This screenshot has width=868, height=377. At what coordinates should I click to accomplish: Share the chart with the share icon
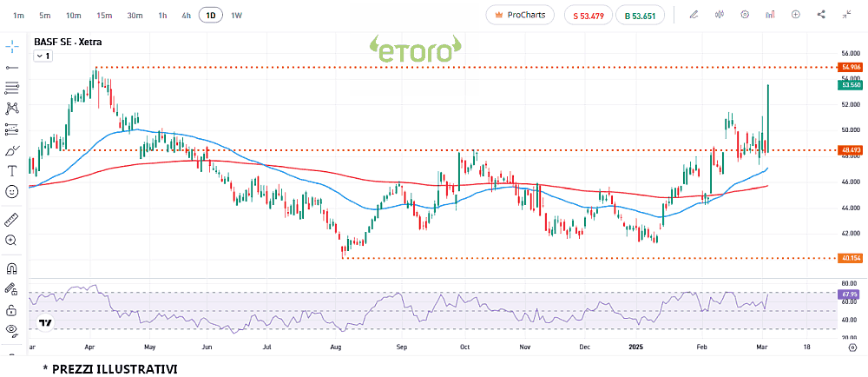pos(821,15)
